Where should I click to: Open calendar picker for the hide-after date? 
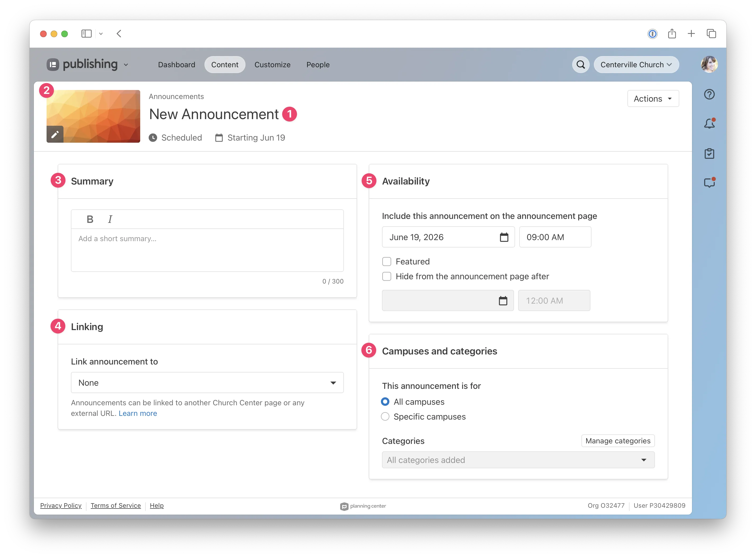pos(503,301)
